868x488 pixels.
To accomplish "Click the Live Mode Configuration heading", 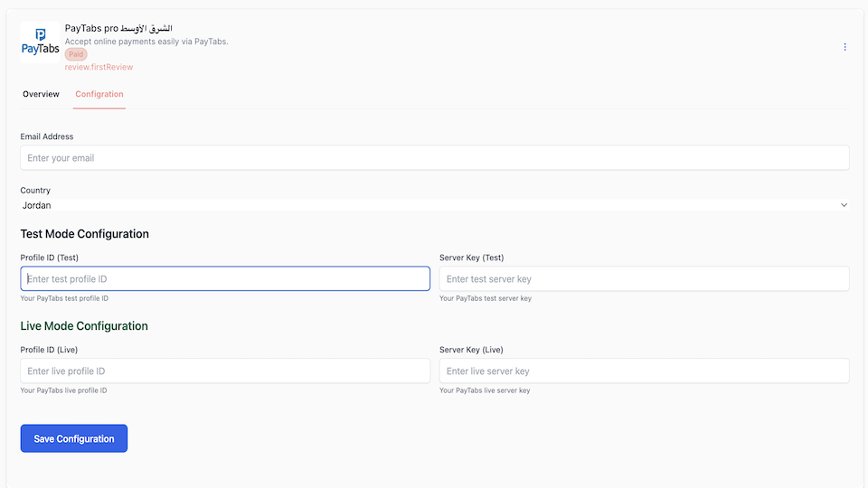I will coord(84,326).
